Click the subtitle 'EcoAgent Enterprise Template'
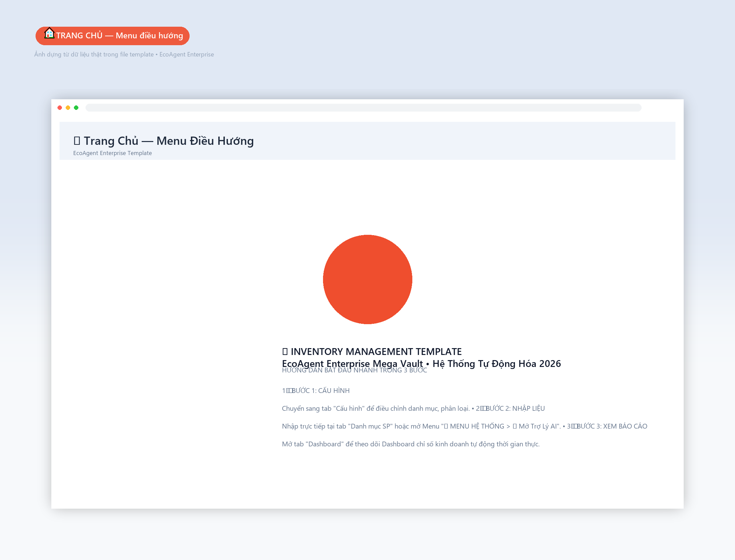The height and width of the screenshot is (560, 735). pyautogui.click(x=113, y=153)
